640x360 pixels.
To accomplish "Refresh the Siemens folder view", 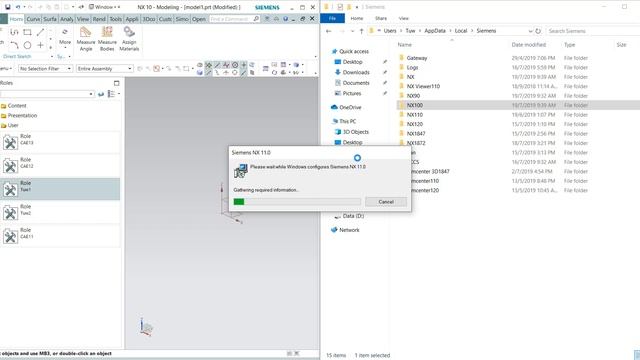I will (x=538, y=31).
